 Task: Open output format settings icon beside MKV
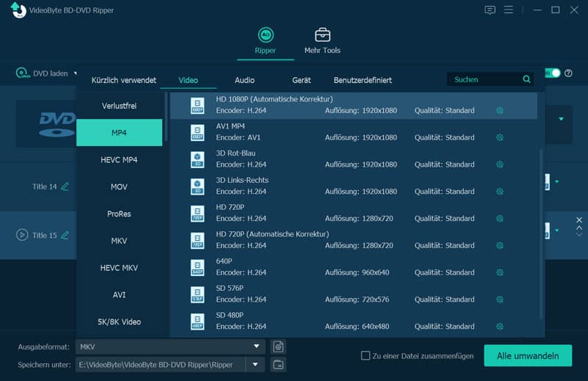[278, 346]
